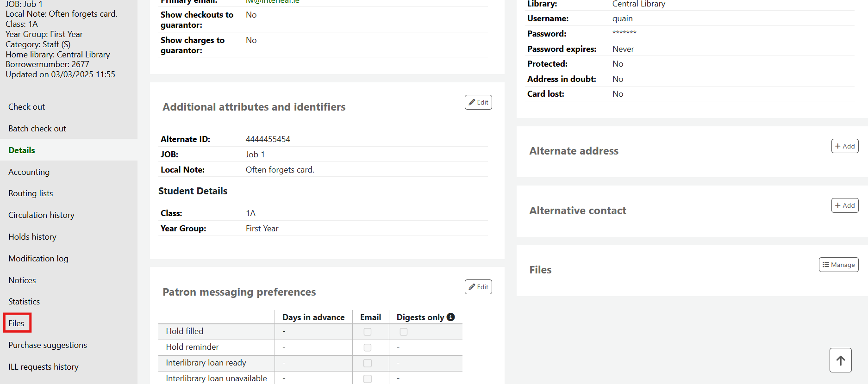The width and height of the screenshot is (868, 384).
Task: Open Purchase suggestions page
Action: click(x=48, y=345)
